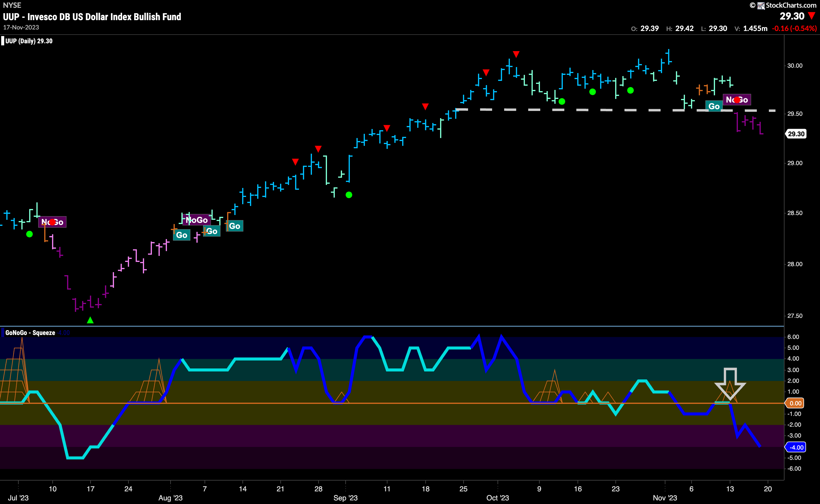820x504 pixels.
Task: Click the open value O: 29.39
Action: [645, 28]
